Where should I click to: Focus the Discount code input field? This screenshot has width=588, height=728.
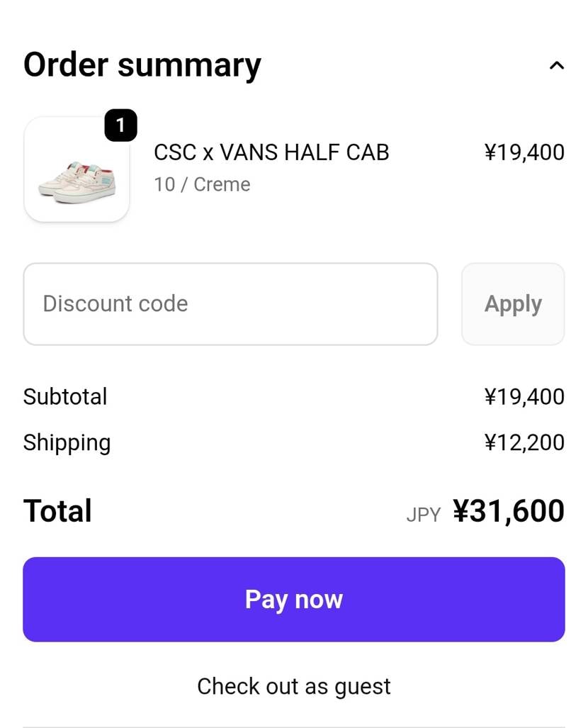[230, 304]
